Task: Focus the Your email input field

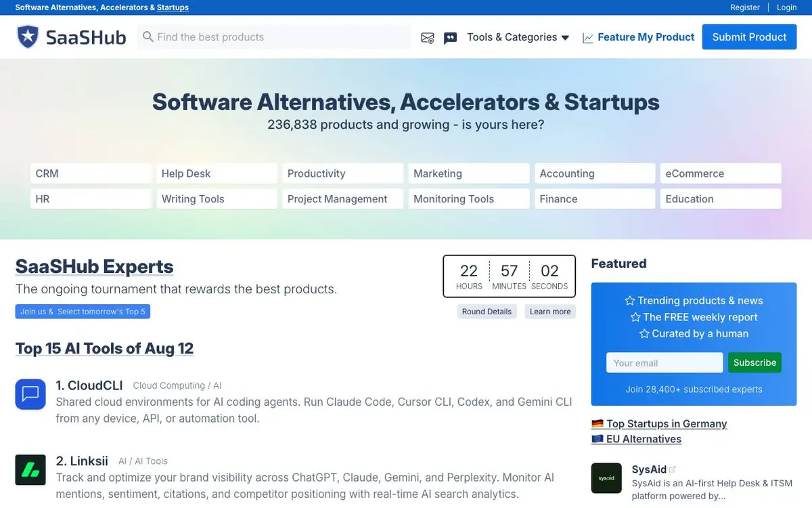Action: coord(664,362)
